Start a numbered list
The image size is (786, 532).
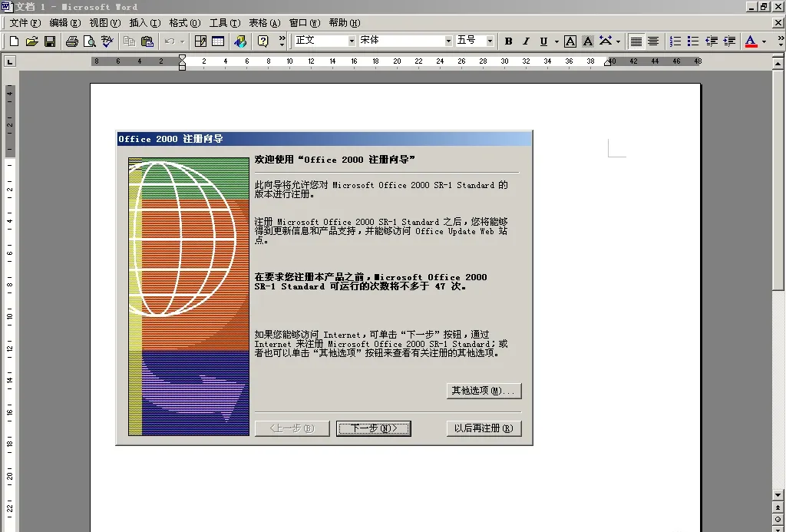(675, 41)
